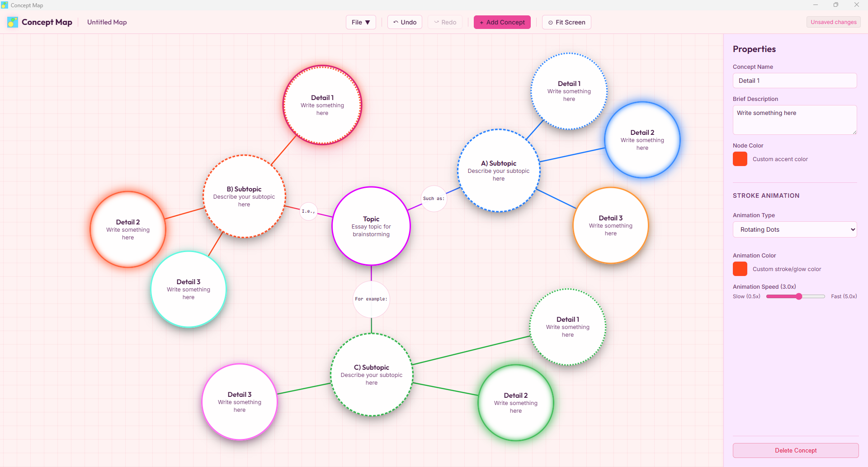Click the 'For example:' link label
The height and width of the screenshot is (467, 868).
371,299
